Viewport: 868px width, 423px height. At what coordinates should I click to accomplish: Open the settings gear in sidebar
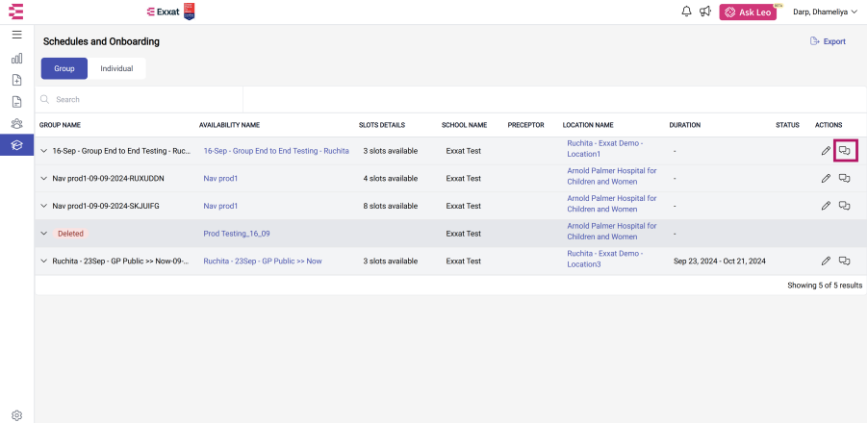[x=16, y=415]
